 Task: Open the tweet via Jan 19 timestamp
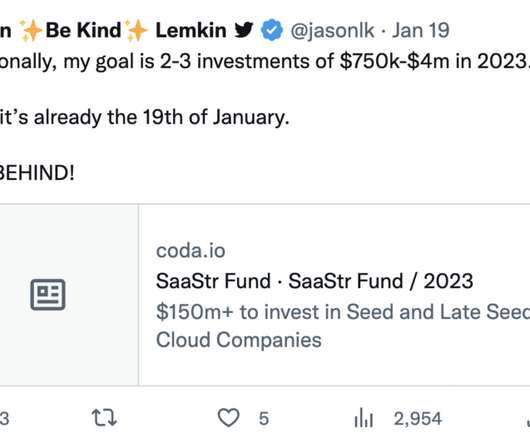click(420, 30)
